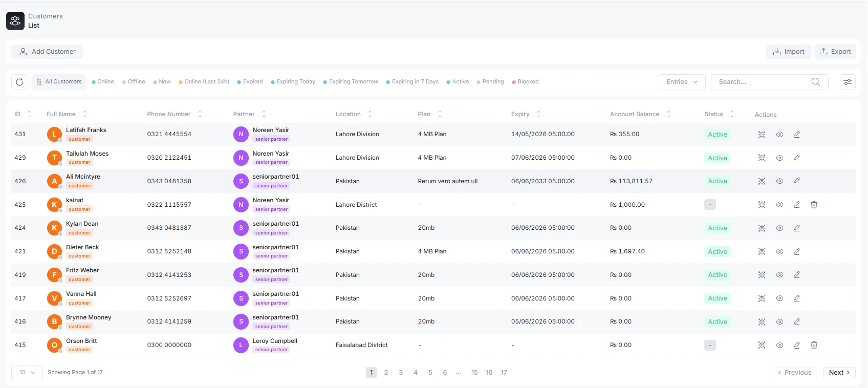Click the Export button
This screenshot has height=388, width=868.
click(x=835, y=52)
